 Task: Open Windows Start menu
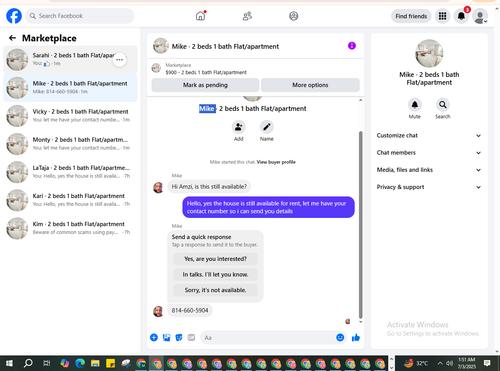coord(9,363)
